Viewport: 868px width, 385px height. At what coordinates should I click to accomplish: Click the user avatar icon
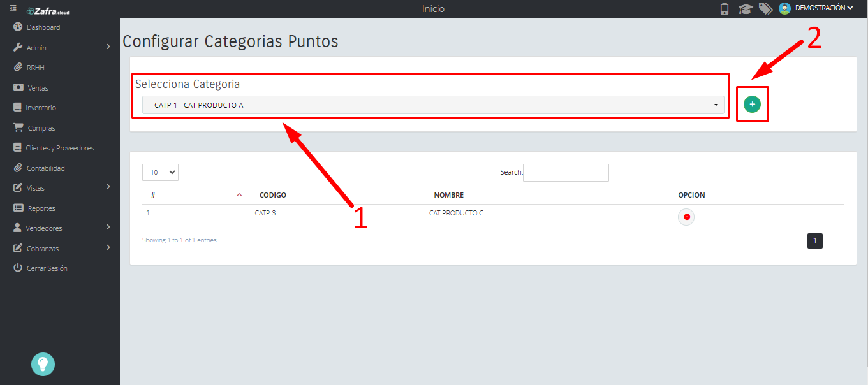pyautogui.click(x=785, y=8)
